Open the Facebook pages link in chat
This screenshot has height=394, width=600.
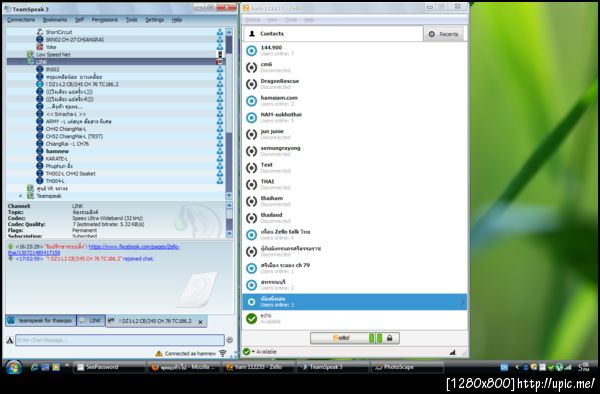tap(134, 247)
